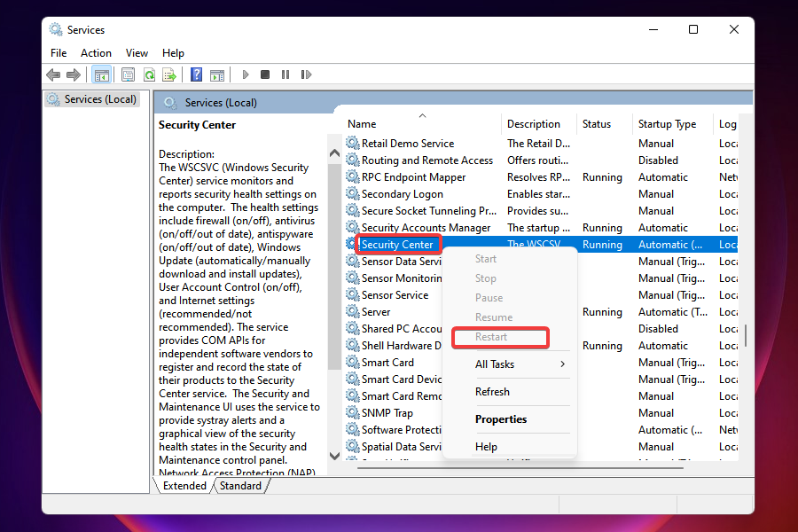798x532 pixels.
Task: Click Running status of RPC Endpoint Mapper
Action: pos(602,177)
